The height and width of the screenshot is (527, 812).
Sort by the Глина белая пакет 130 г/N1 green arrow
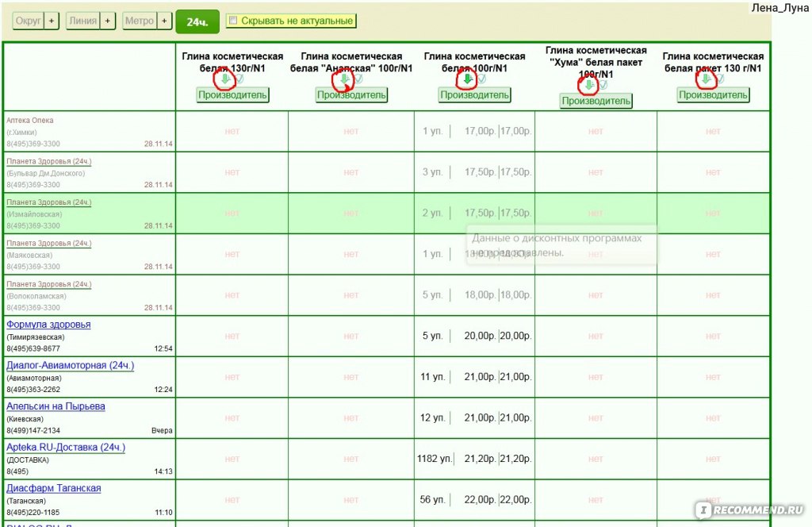click(x=706, y=79)
